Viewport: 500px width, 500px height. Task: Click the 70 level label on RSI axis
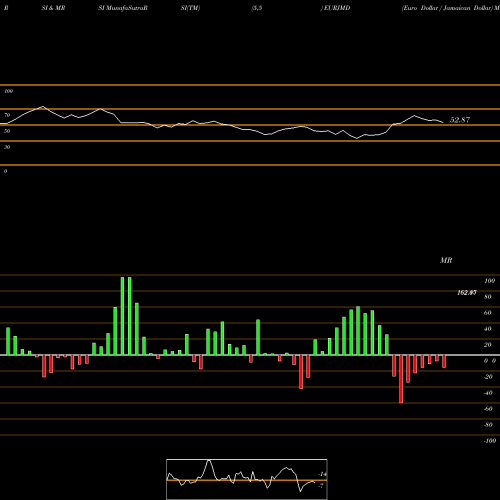click(7, 115)
